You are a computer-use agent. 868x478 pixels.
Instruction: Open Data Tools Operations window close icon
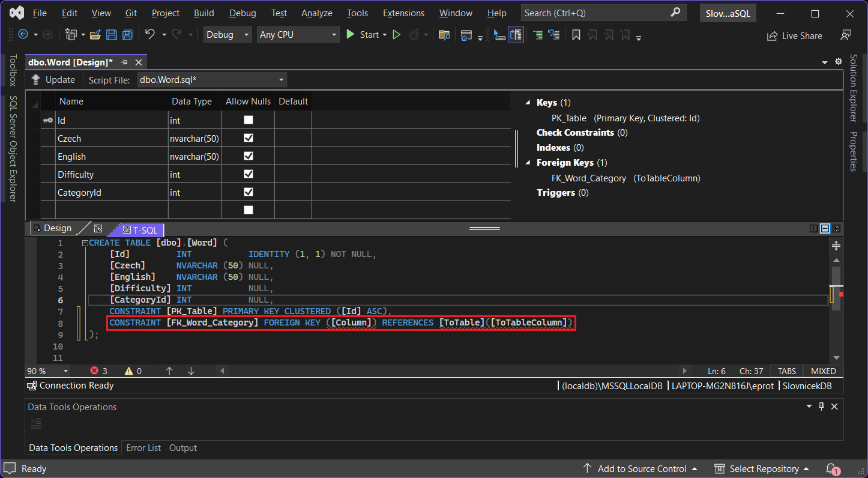click(x=834, y=407)
